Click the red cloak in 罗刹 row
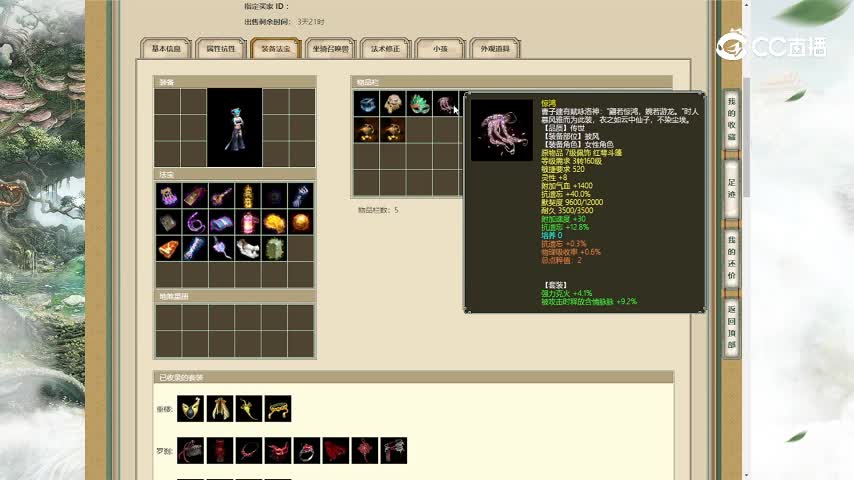Image resolution: width=854 pixels, height=480 pixels. (x=336, y=451)
